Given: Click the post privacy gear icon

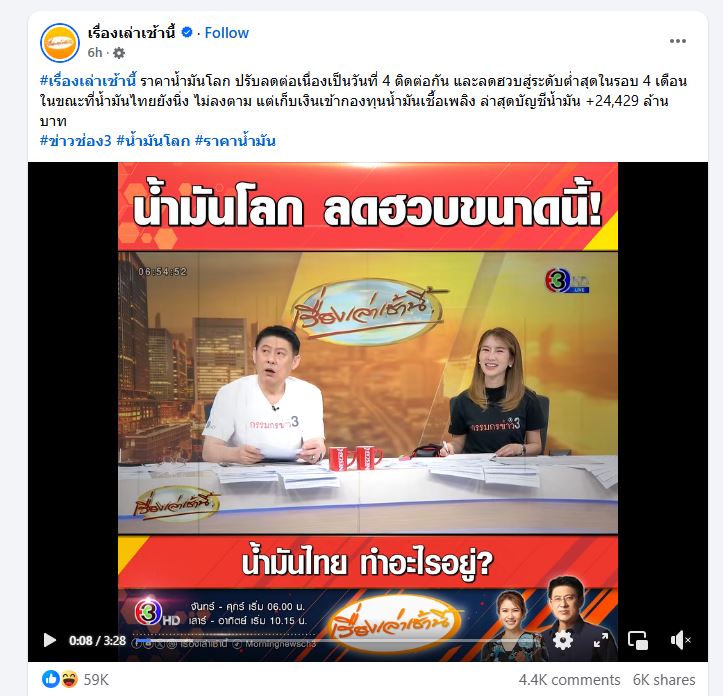Looking at the screenshot, I should (119, 53).
